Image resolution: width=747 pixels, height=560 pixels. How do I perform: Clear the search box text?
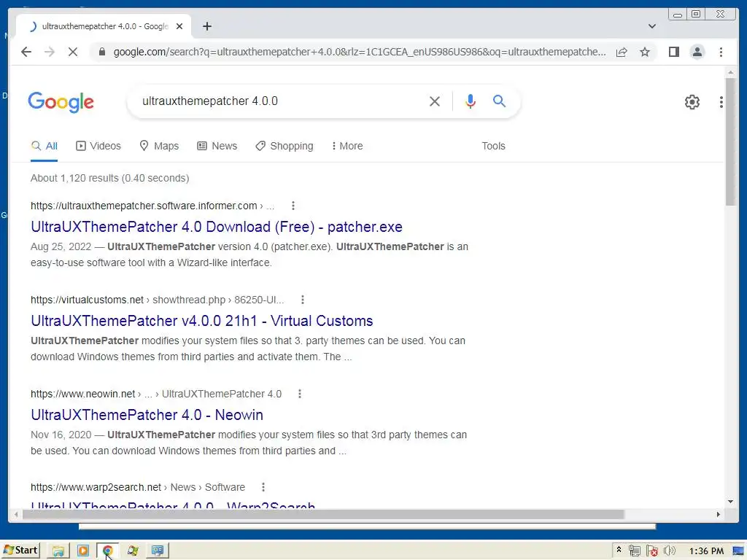click(435, 101)
